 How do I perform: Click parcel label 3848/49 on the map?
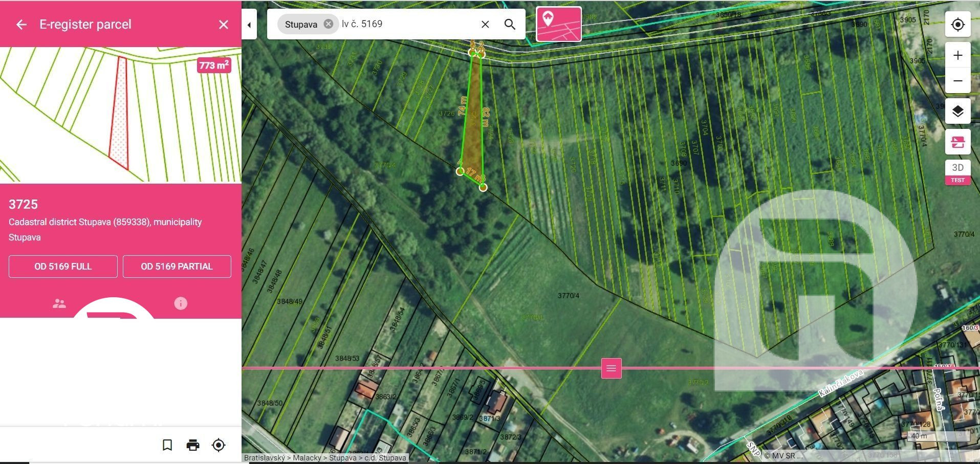click(290, 301)
